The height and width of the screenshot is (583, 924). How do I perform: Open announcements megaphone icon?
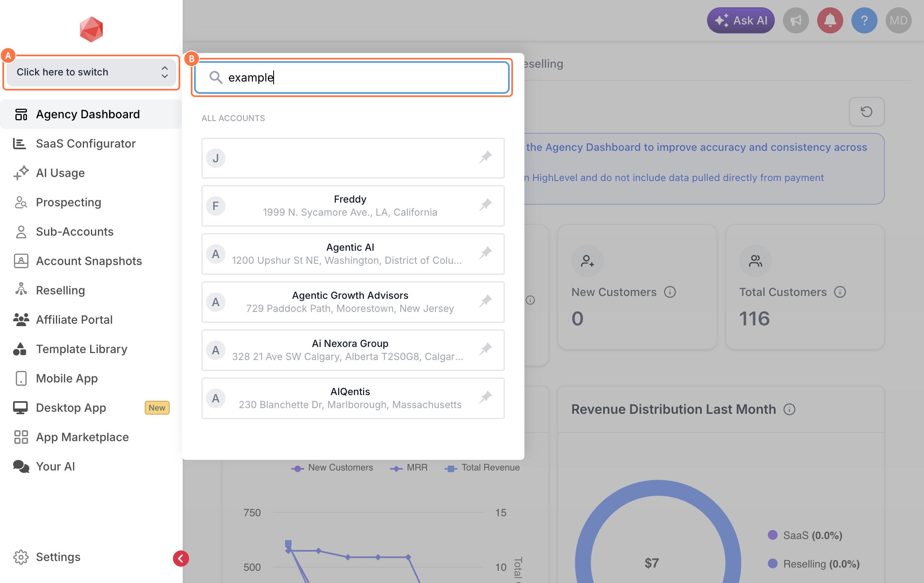coord(796,20)
